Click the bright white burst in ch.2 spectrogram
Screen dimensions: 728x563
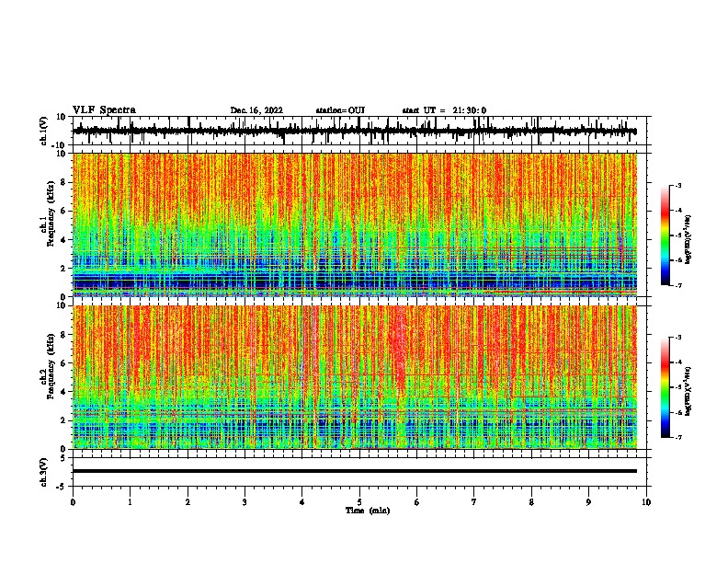398,346
